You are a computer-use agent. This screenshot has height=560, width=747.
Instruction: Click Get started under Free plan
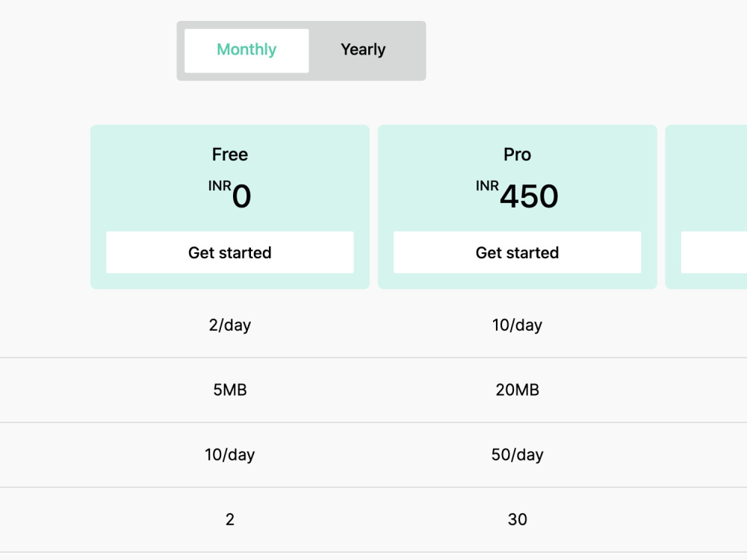tap(229, 252)
